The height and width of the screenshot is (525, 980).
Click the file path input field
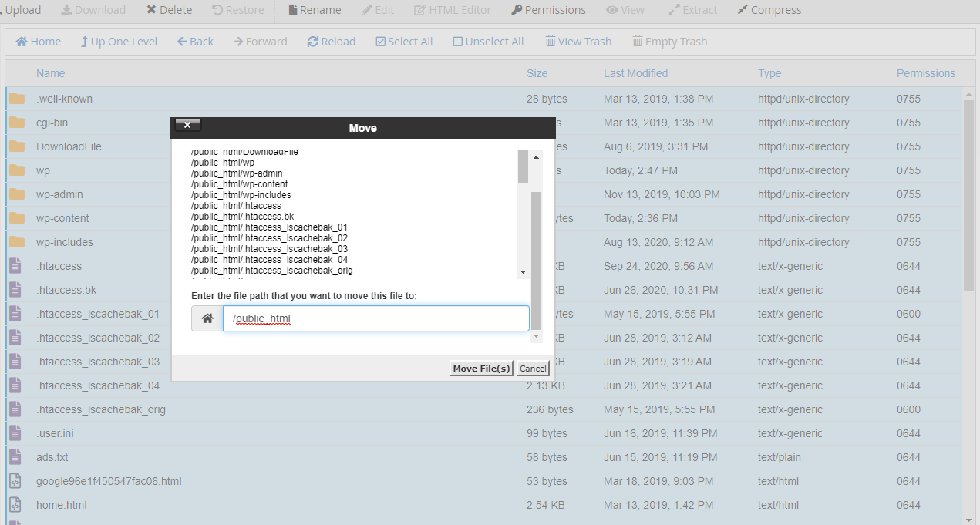pyautogui.click(x=375, y=318)
